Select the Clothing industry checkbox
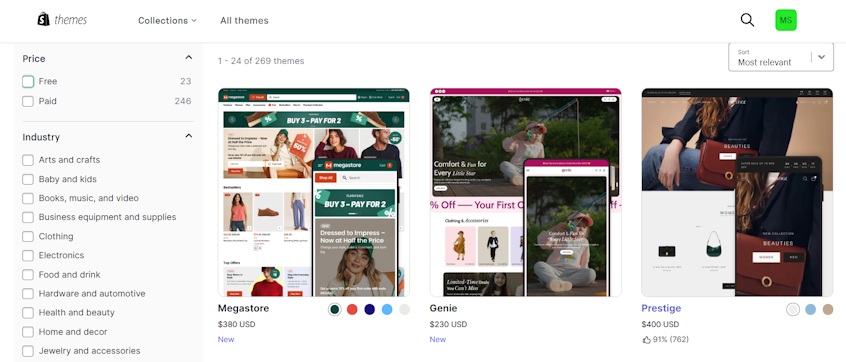This screenshot has height=362, width=846. pyautogui.click(x=28, y=237)
